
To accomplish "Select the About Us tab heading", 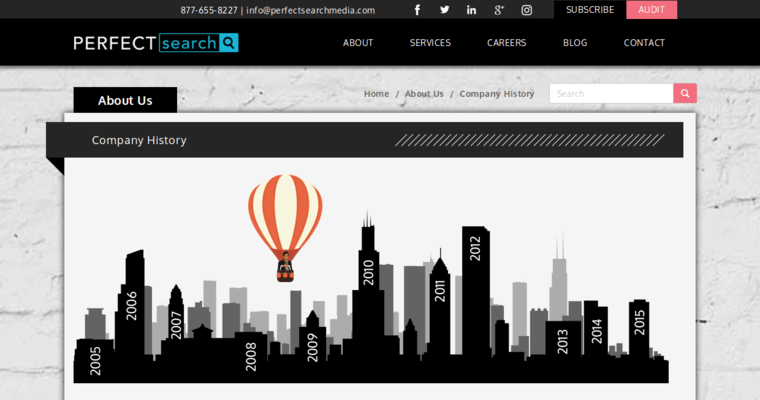I will [125, 100].
